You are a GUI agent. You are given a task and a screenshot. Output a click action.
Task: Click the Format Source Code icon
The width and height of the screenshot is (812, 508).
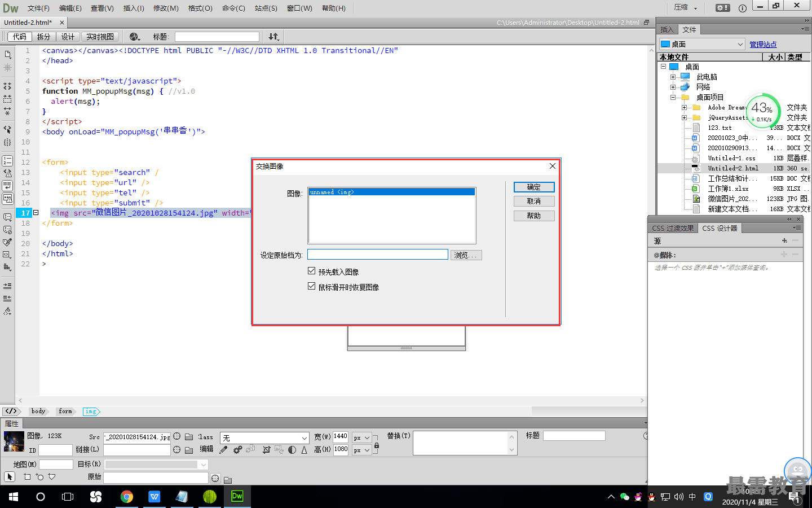tap(7, 311)
